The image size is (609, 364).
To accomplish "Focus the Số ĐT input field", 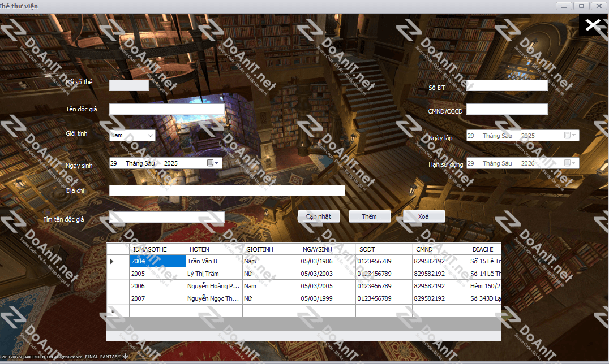I will (x=507, y=85).
